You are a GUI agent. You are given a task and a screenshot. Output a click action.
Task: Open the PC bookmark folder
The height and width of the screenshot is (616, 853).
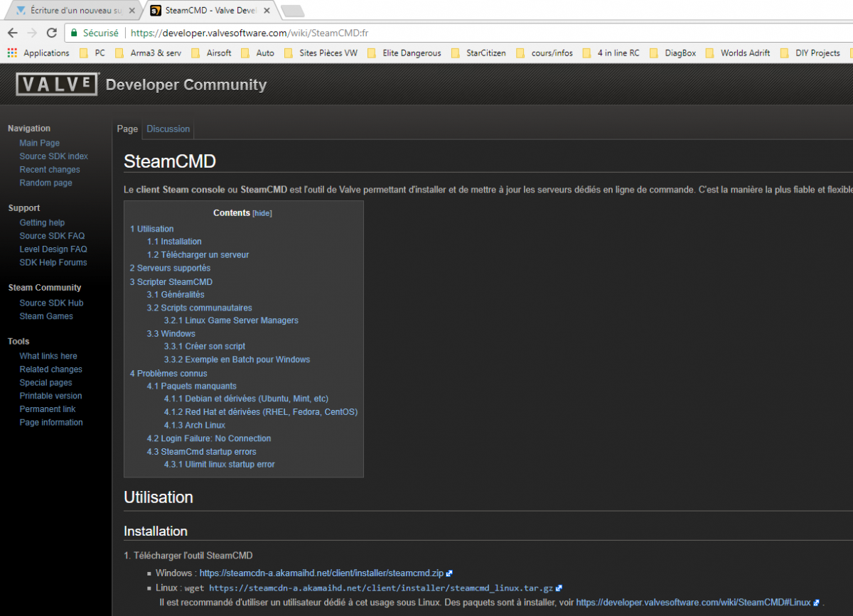(x=92, y=53)
